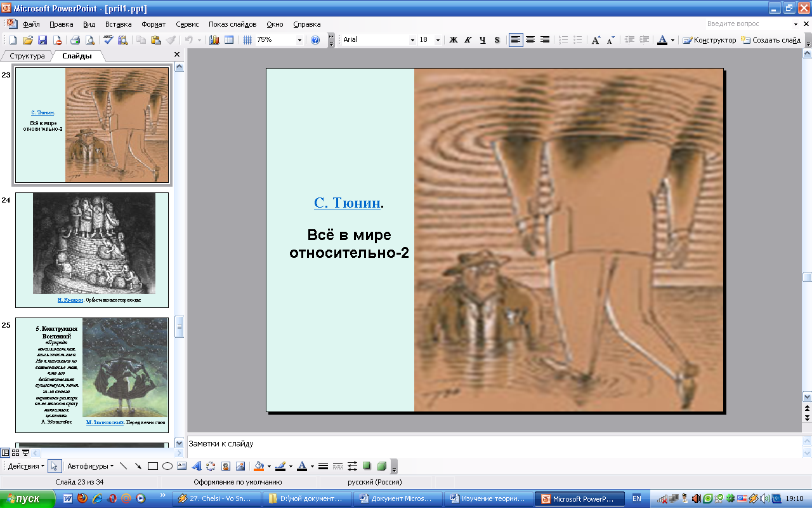
Task: Insert a table using the table icon
Action: (229, 40)
